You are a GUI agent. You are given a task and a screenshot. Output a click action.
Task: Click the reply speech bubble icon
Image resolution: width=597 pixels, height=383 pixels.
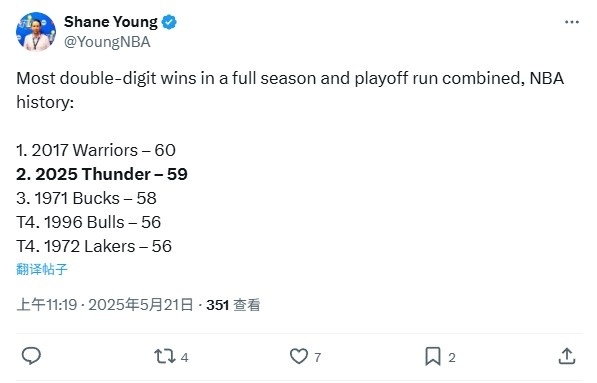(31, 356)
